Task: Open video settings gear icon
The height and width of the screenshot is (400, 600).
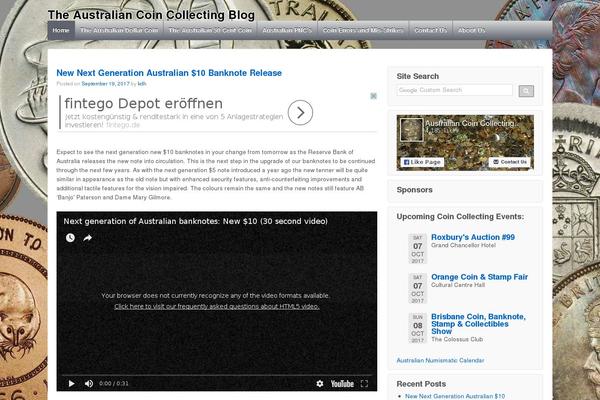Action: point(320,384)
